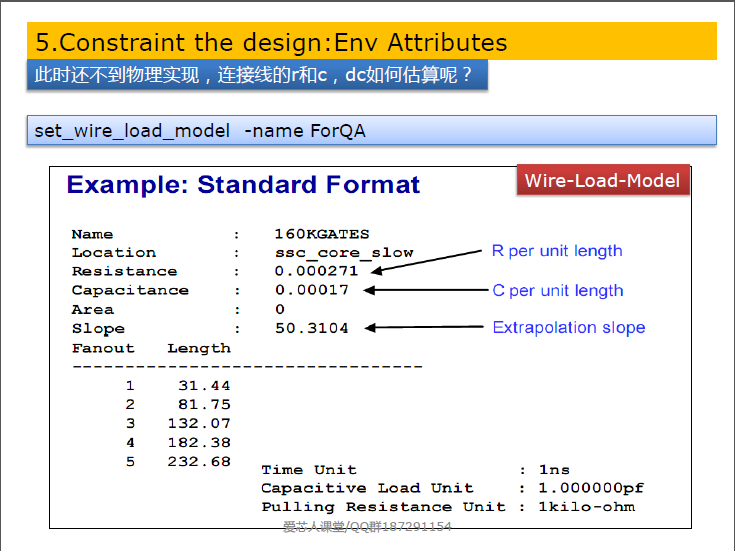Click the 'Capacitance' field label

click(130, 290)
